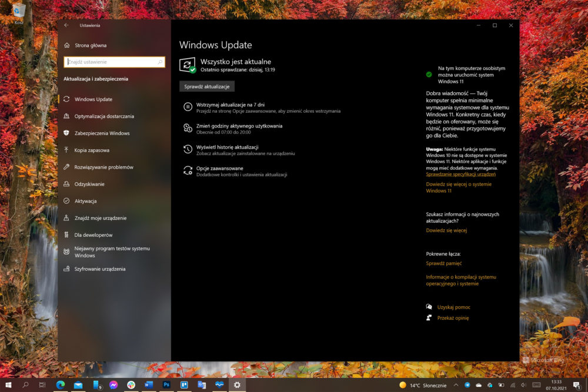Click the history icon for Wyświetl historię aktualizacji
This screenshot has height=392, width=588.
coord(188,149)
